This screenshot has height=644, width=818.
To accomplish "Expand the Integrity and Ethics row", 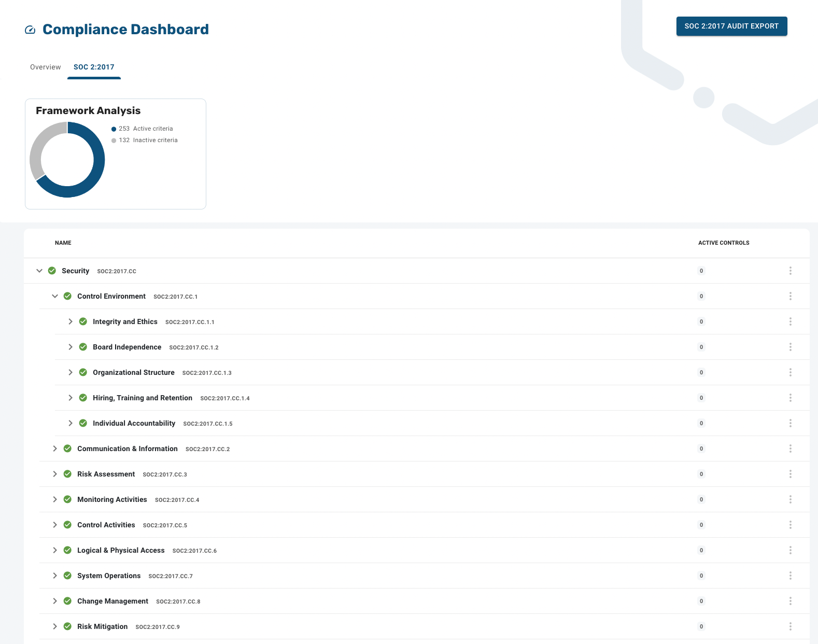I will pos(70,321).
